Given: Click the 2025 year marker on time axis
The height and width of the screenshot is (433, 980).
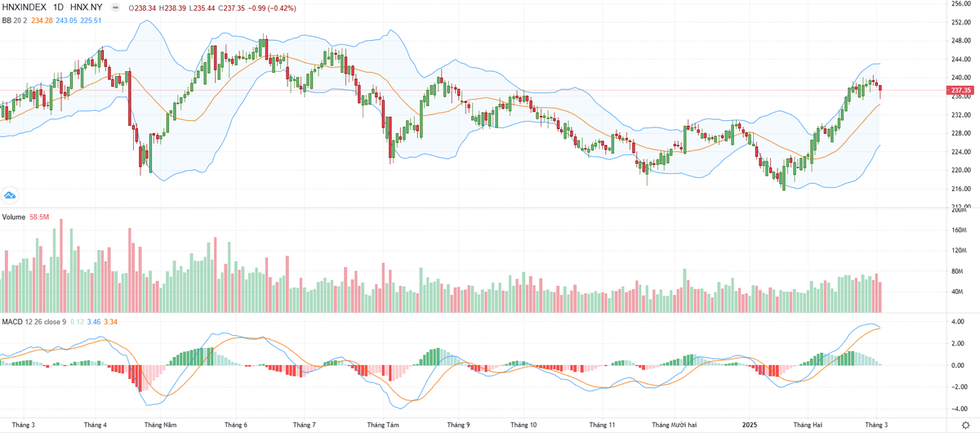Looking at the screenshot, I should 751,425.
